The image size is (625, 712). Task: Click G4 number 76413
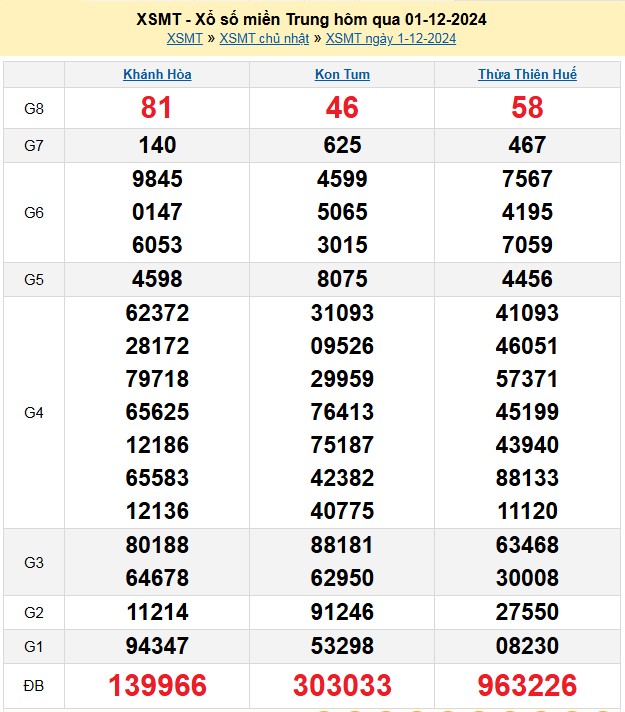pos(342,412)
